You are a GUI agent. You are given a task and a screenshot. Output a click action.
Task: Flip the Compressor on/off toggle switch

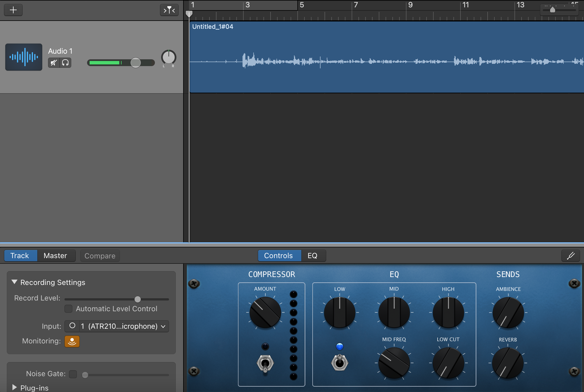coord(265,363)
